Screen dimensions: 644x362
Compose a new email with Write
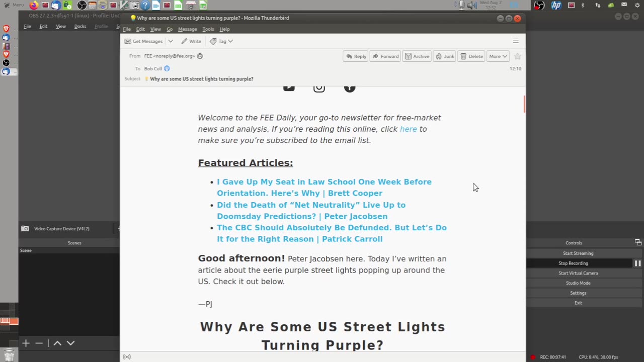[191, 41]
